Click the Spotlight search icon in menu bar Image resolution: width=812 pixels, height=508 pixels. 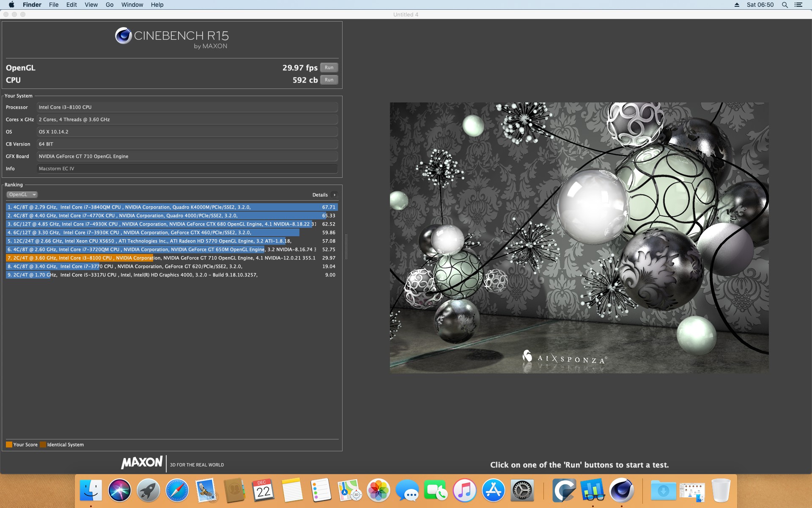[x=785, y=5]
